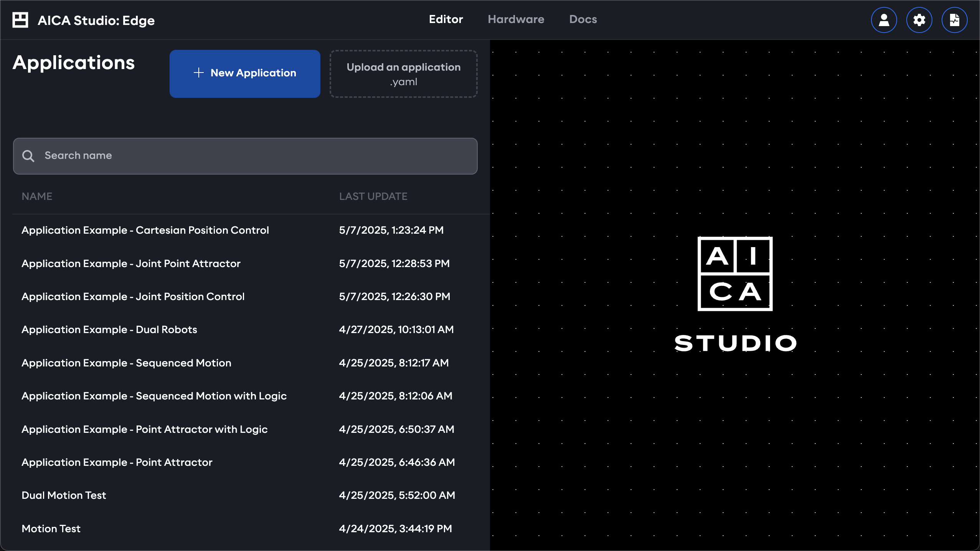Click the date 4/25/2025, 6:50:37 AM
Image resolution: width=980 pixels, height=551 pixels.
[x=396, y=429]
